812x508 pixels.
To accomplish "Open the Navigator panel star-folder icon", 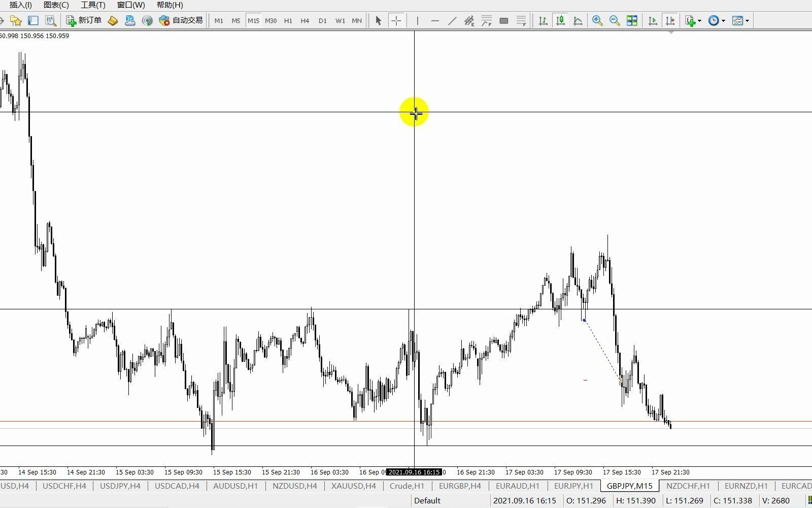I will [16, 21].
